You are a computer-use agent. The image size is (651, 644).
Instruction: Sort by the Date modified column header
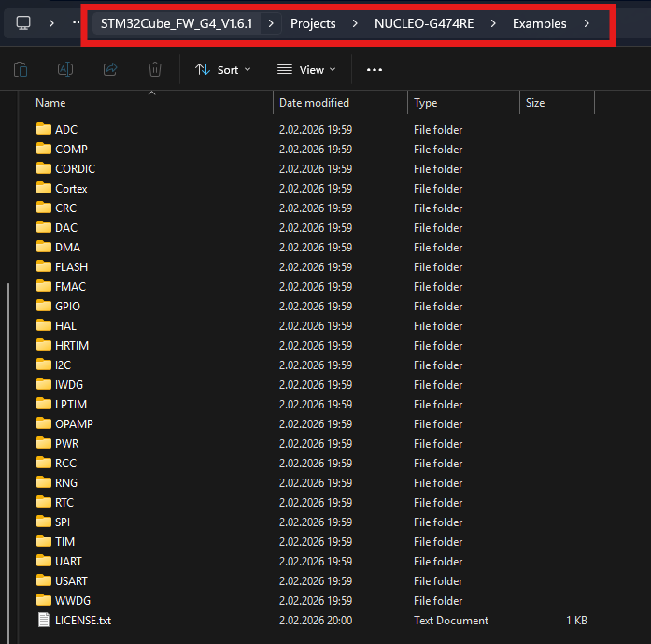coord(314,103)
